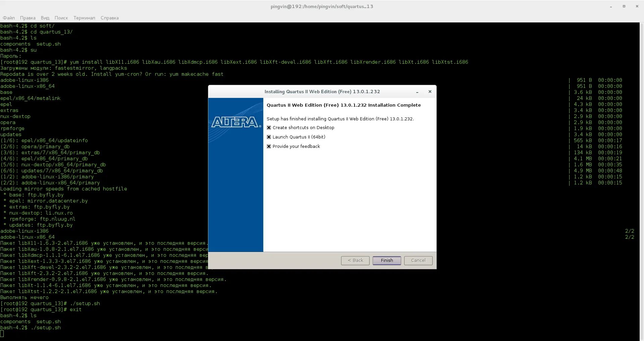Click the 'nux-dextop' repository line
This screenshot has height=341, width=644.
15,116
